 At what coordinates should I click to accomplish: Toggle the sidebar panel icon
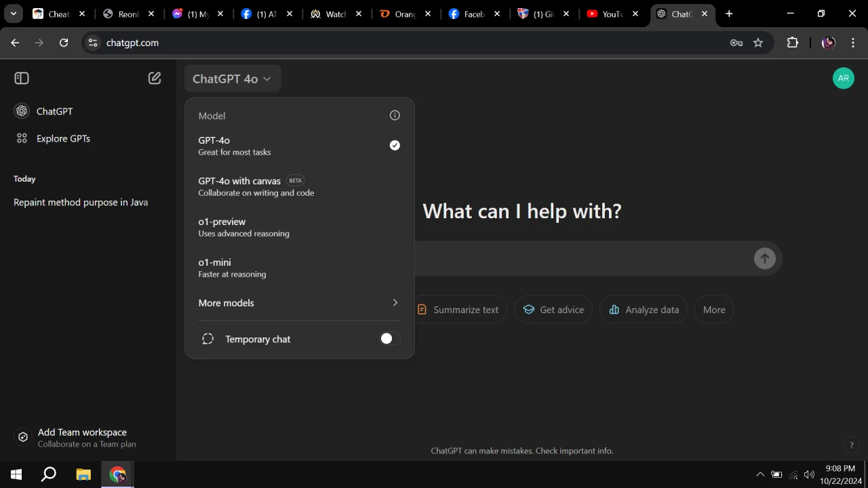(22, 79)
